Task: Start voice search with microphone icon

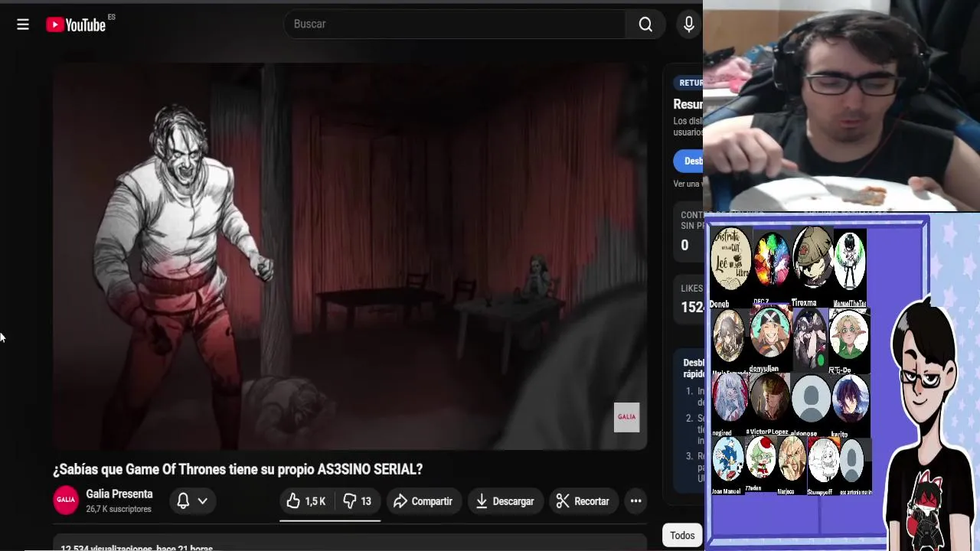Action: point(688,24)
